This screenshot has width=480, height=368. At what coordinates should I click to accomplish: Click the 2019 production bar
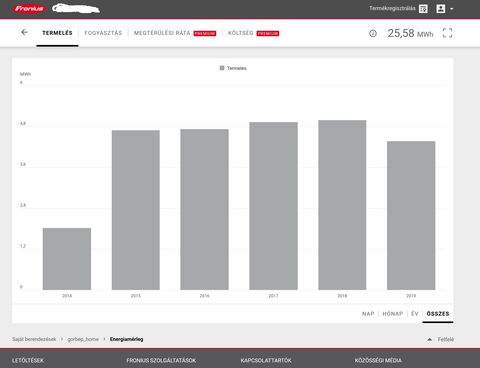411,216
